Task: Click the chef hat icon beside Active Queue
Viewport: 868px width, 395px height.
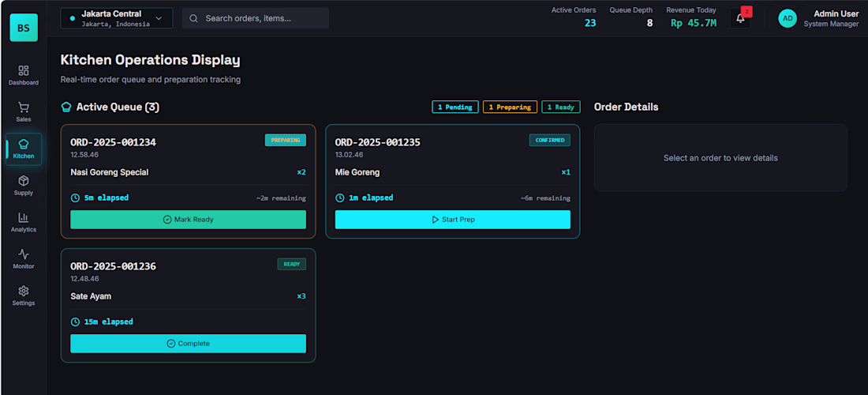Action: tap(65, 107)
